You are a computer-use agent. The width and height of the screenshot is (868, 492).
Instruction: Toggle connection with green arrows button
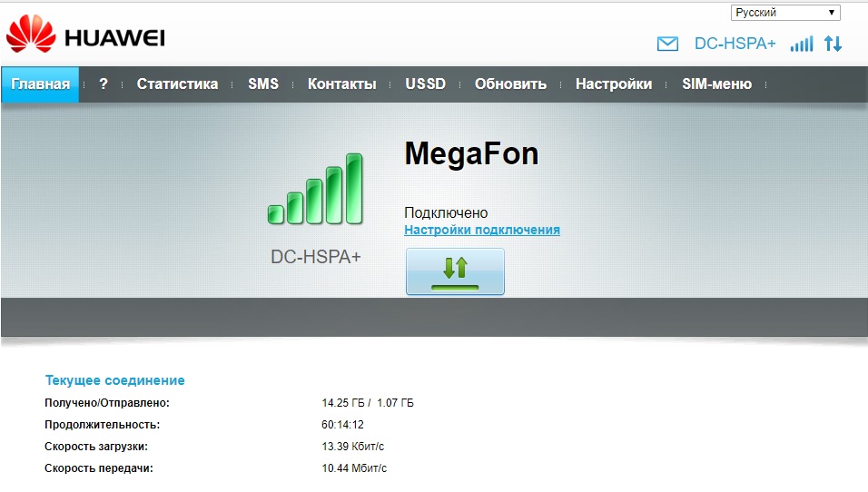[x=455, y=271]
